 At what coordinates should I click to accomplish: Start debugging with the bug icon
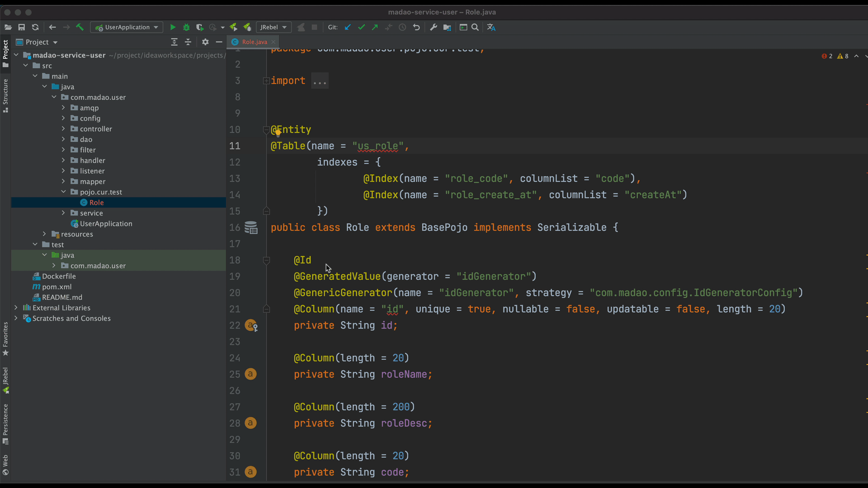click(186, 28)
